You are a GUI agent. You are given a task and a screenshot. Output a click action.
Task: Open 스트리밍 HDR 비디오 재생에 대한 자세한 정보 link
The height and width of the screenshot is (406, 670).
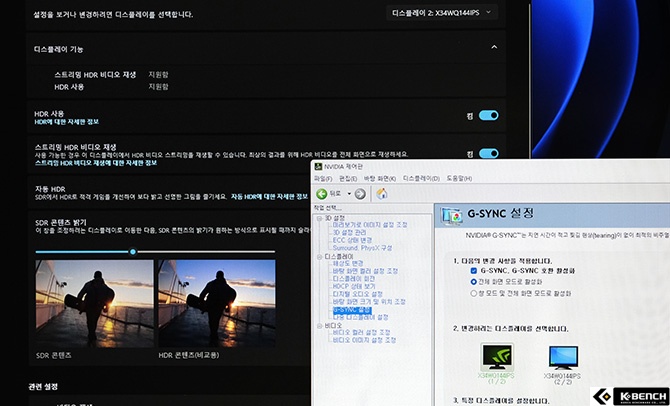coord(96,163)
